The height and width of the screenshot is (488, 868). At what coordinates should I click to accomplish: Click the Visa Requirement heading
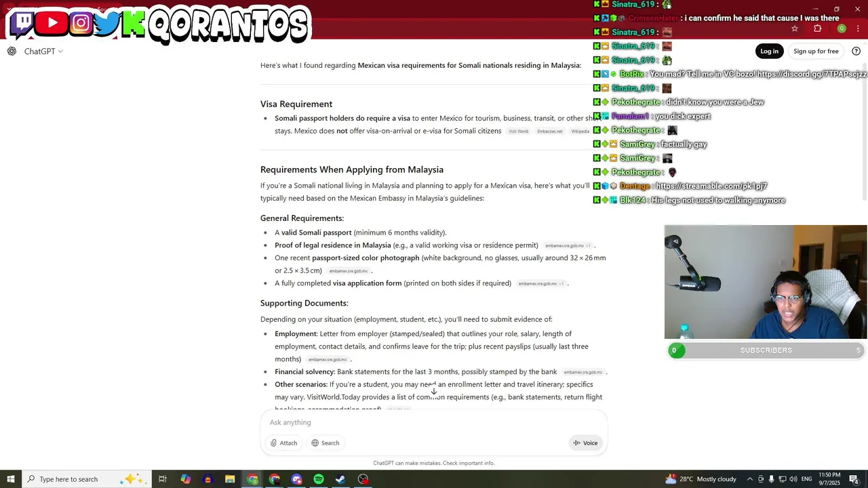pos(296,104)
